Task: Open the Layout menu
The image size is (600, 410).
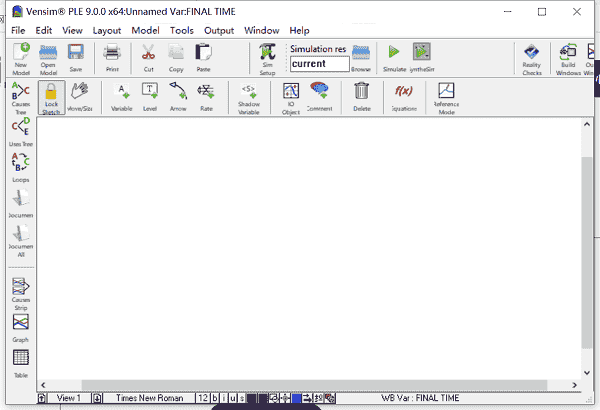Action: (x=107, y=31)
